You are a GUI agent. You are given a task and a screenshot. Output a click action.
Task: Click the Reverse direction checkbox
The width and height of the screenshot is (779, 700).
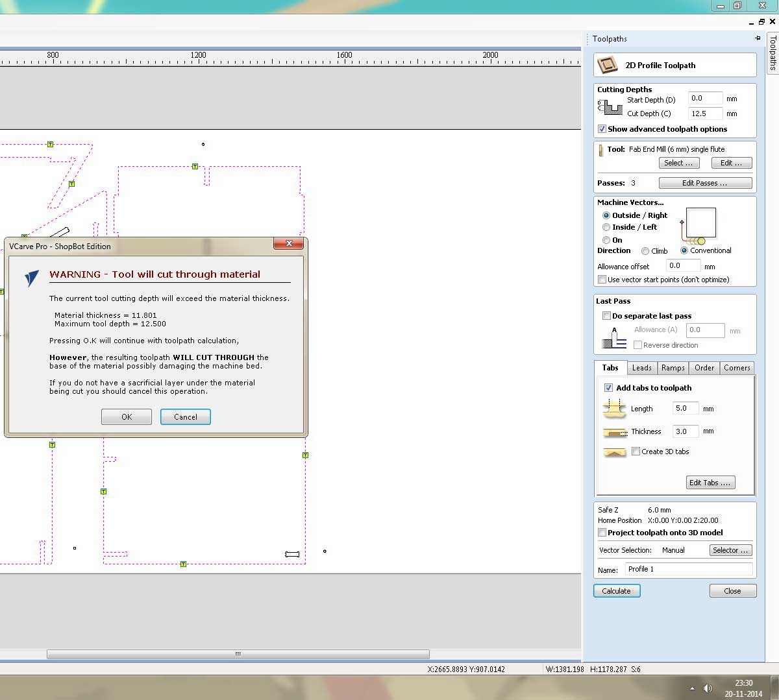(x=637, y=345)
